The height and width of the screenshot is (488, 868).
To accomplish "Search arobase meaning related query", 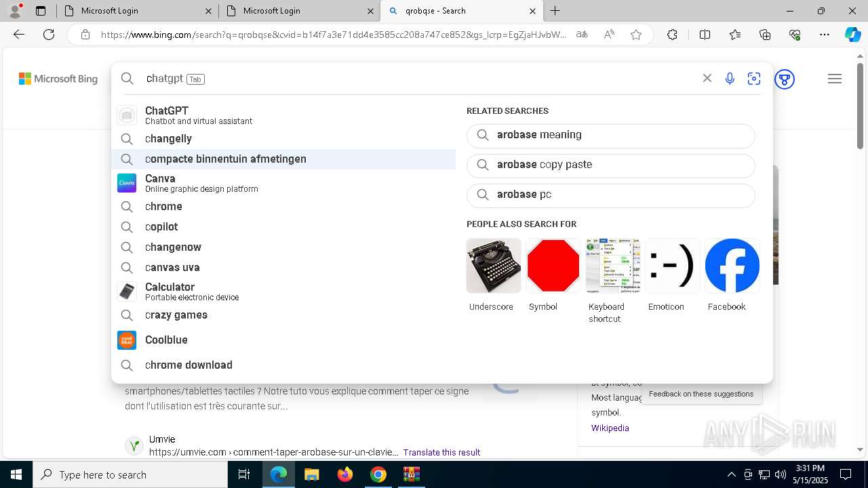I will pos(610,135).
